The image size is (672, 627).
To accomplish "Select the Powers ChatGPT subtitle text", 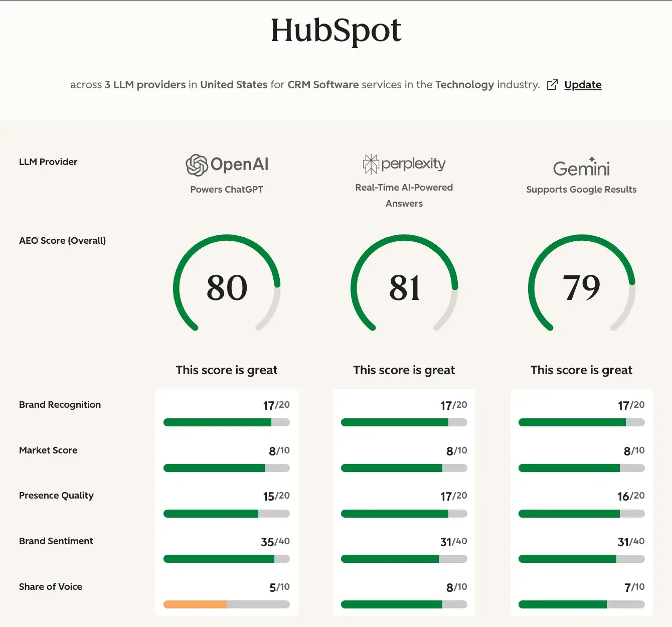I will coord(227,189).
